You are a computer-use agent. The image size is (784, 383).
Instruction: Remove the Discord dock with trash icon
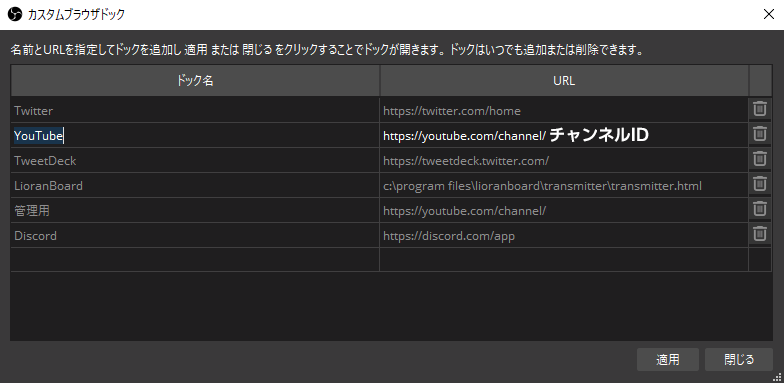point(760,234)
